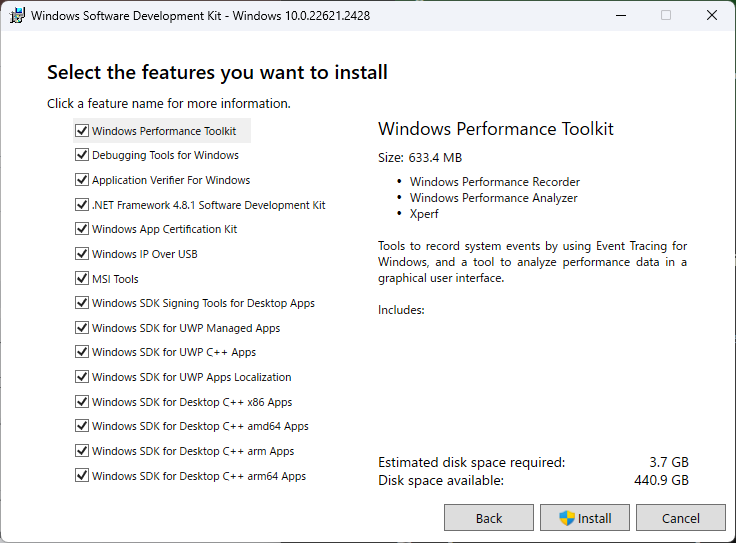Screen dimensions: 736x543
Task: Minimize the SDK setup window
Action: pyautogui.click(x=621, y=15)
